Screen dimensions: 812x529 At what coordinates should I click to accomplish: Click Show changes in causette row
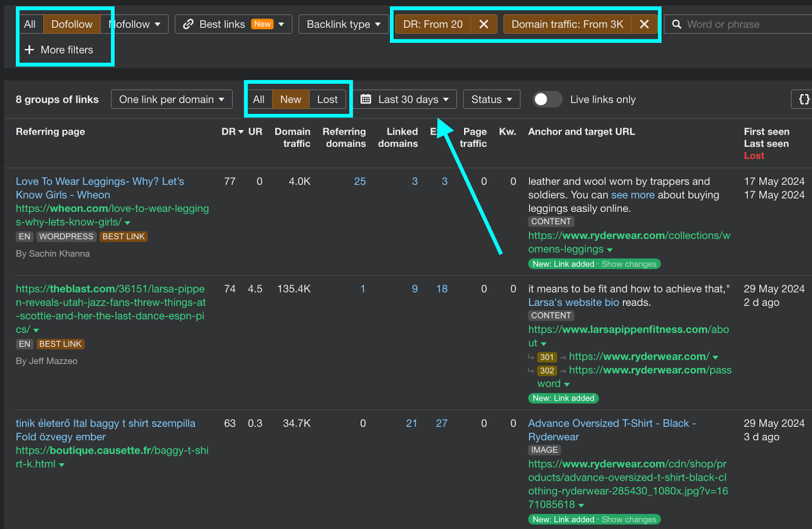(629, 519)
